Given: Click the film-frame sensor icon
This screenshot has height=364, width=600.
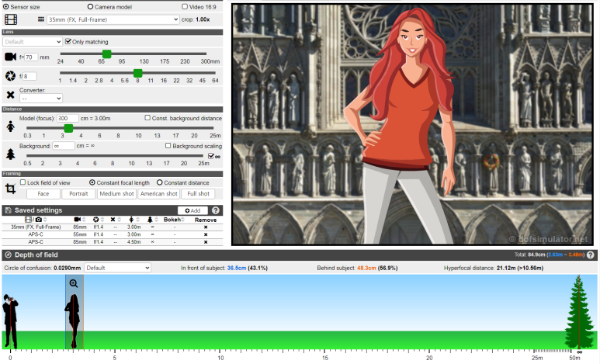Looking at the screenshot, I should point(11,19).
